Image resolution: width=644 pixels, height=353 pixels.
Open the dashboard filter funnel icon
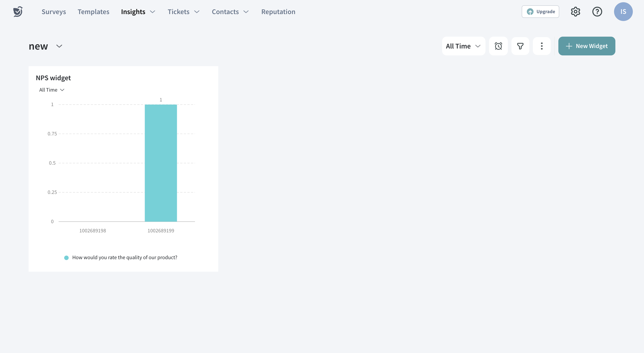pos(520,46)
